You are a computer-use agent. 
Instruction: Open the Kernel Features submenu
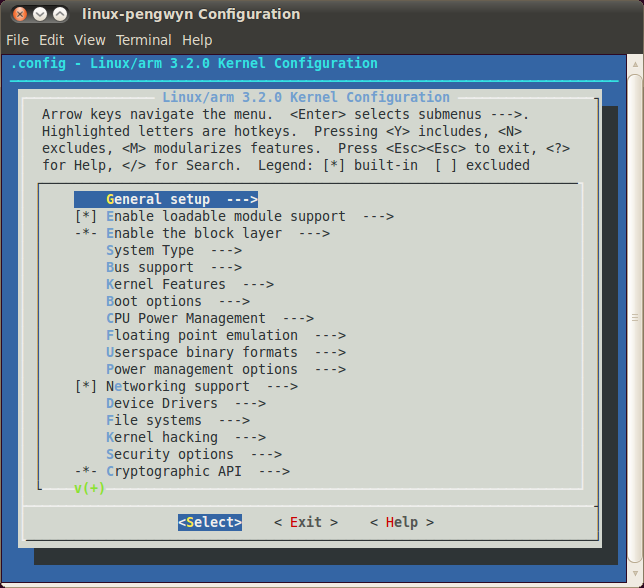190,284
